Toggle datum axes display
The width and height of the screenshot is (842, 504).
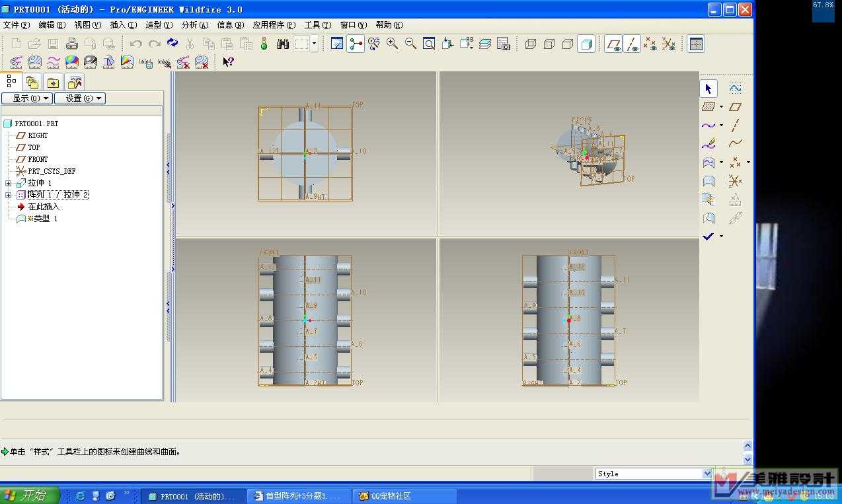(632, 44)
